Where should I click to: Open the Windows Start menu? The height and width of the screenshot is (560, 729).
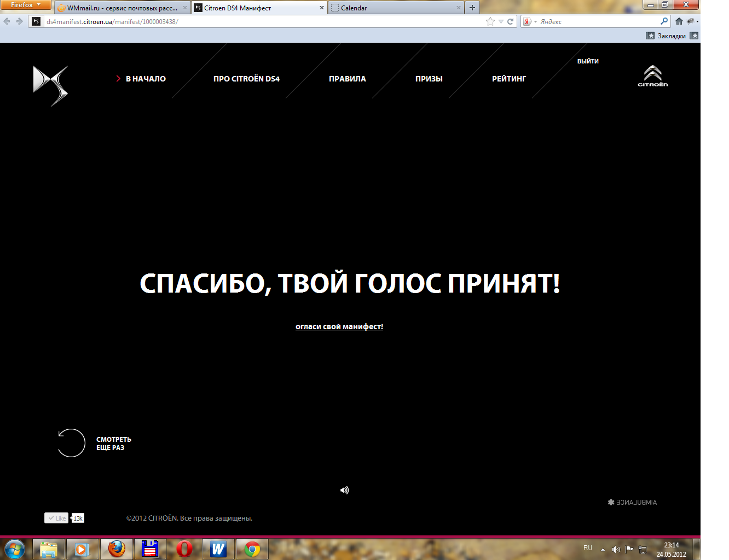tap(15, 549)
